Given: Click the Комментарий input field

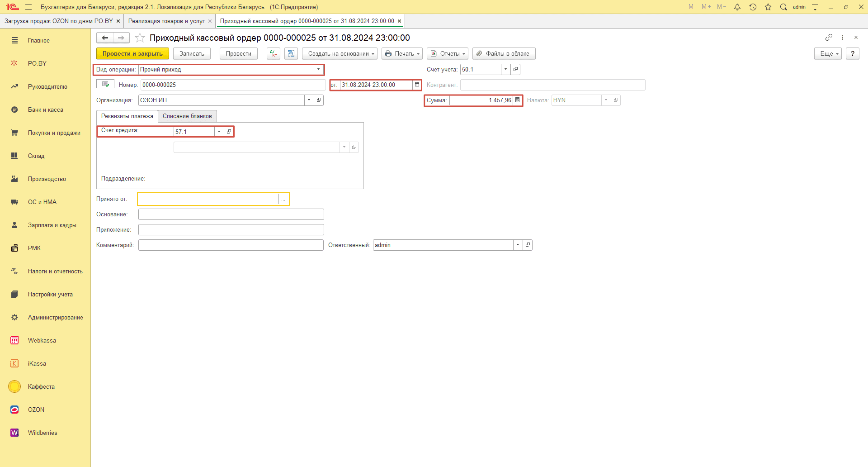Looking at the screenshot, I should tap(231, 245).
